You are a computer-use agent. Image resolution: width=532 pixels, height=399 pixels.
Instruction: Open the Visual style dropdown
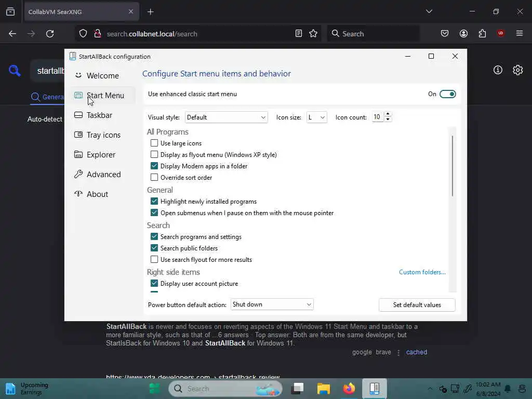pyautogui.click(x=227, y=117)
